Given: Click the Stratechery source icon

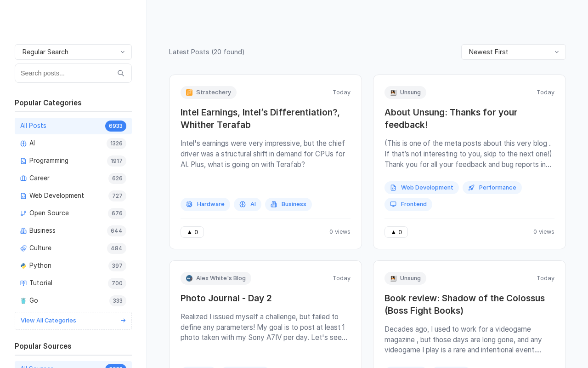Looking at the screenshot, I should (189, 92).
